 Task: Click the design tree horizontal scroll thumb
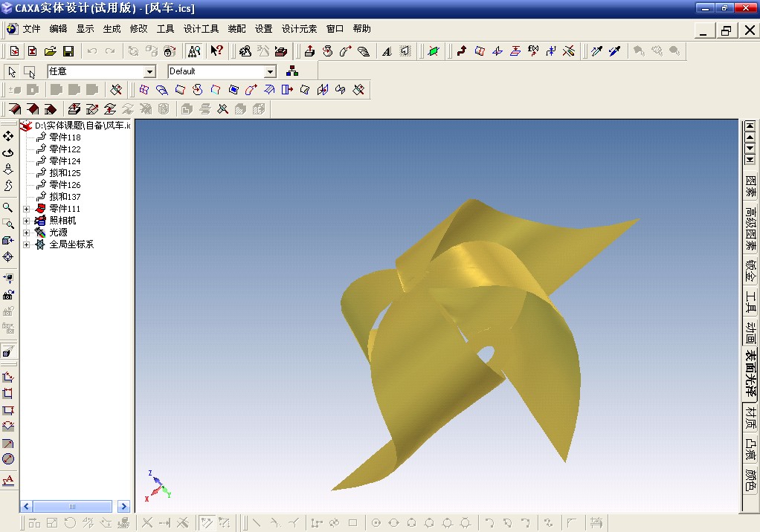[x=72, y=506]
